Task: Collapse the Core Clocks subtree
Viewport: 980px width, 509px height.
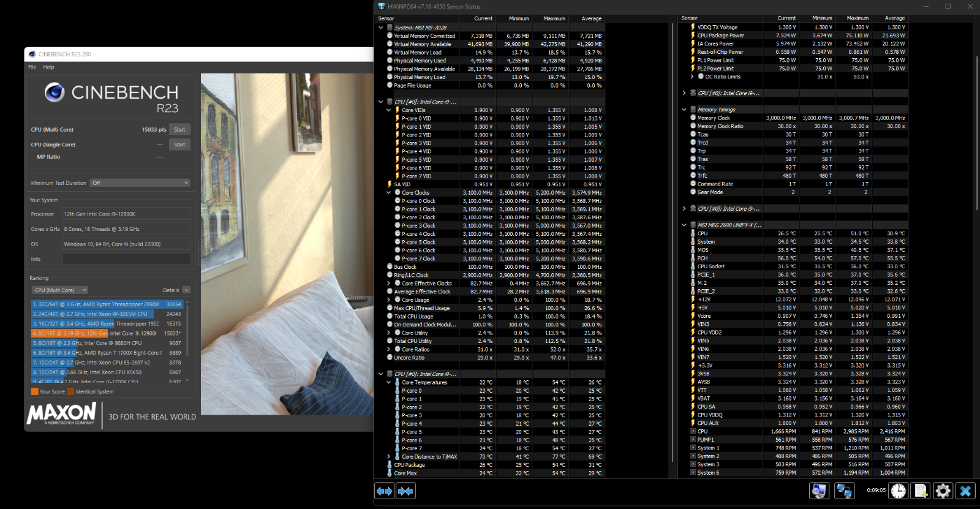Action: pos(389,193)
